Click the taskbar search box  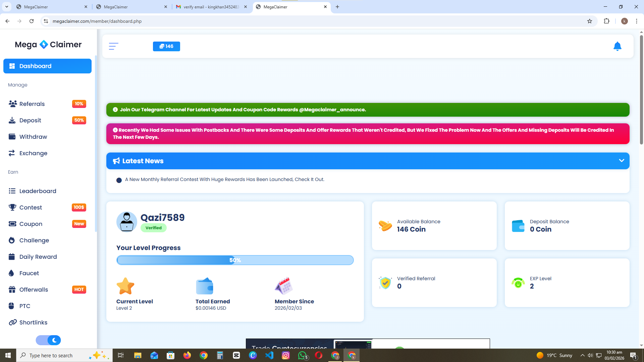click(x=64, y=355)
